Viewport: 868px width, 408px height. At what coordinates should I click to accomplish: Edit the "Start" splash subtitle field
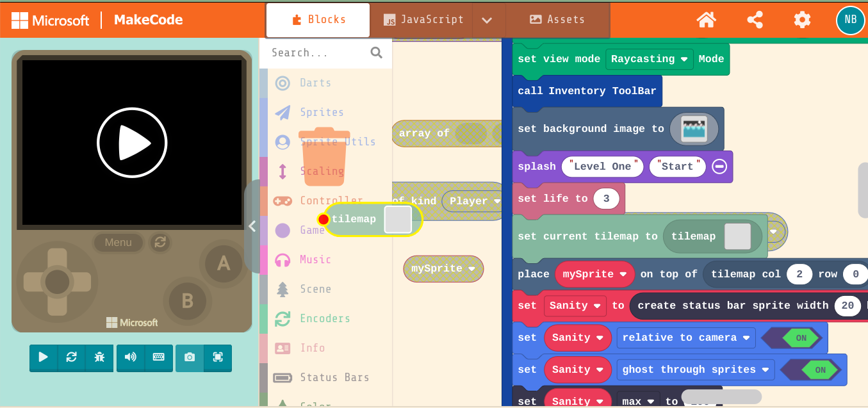click(677, 167)
